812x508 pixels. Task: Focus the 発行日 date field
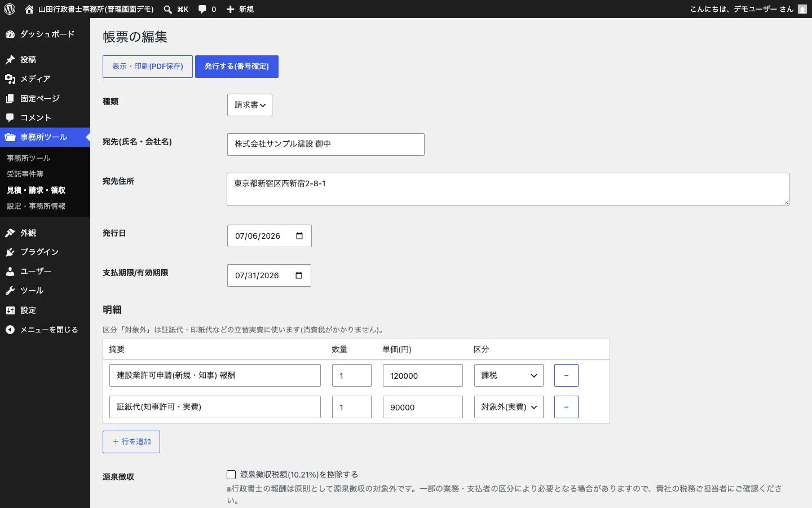pos(270,236)
